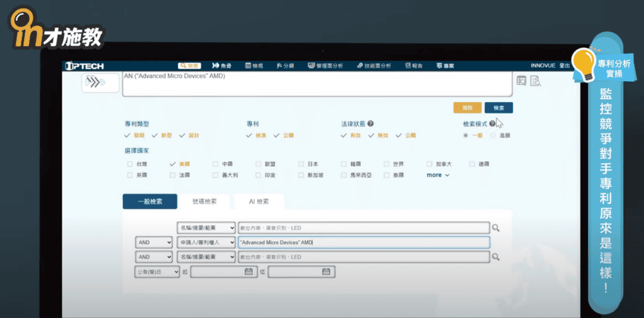The width and height of the screenshot is (644, 318).
Task: Click the magnifier icon on the first search row
Action: point(496,228)
